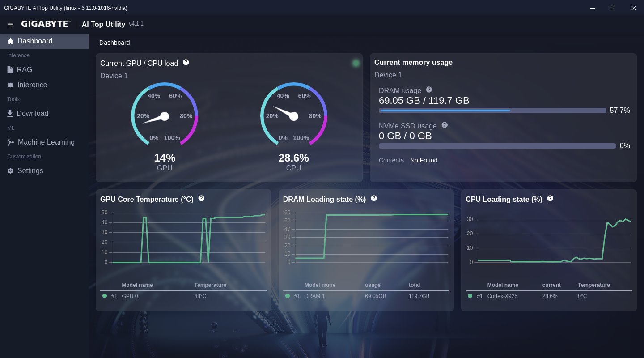Screen dimensions: 644x358
Task: Select Machine Learning in sidebar
Action: click(x=46, y=142)
